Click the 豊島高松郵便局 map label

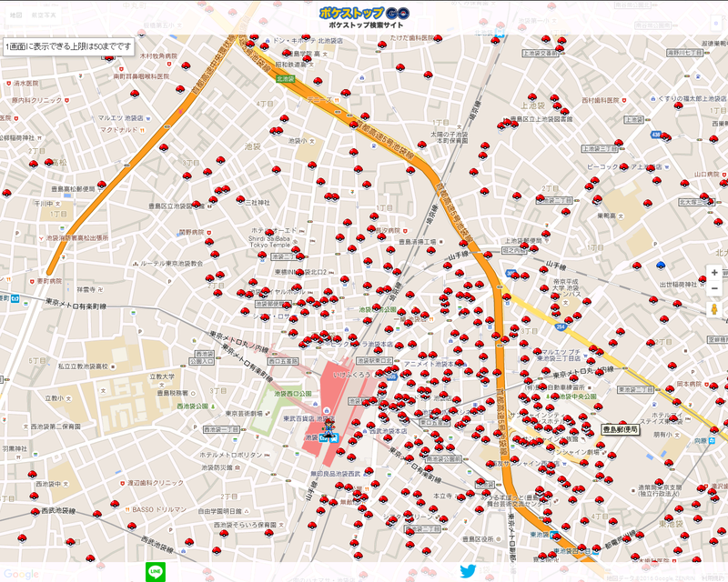(73, 189)
